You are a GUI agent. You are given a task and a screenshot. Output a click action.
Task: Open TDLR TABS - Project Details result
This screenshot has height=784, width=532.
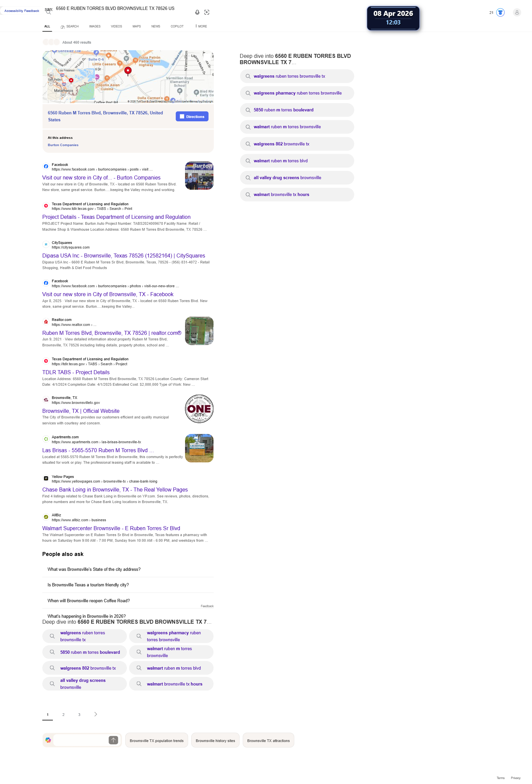coord(76,372)
